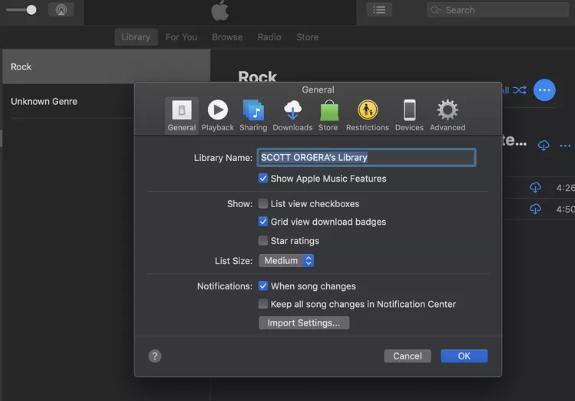Open List Size Medium dropdown
The width and height of the screenshot is (575, 401).
[286, 261]
